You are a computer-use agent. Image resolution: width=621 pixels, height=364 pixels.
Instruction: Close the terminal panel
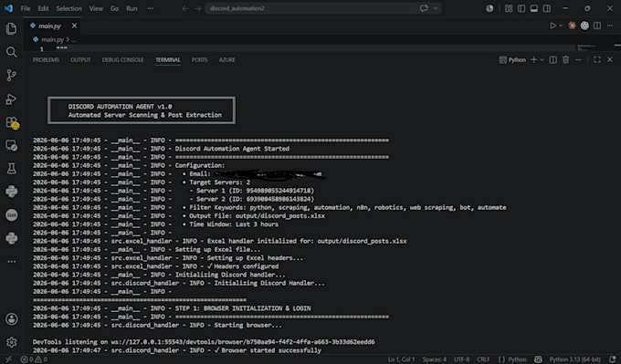pyautogui.click(x=610, y=59)
